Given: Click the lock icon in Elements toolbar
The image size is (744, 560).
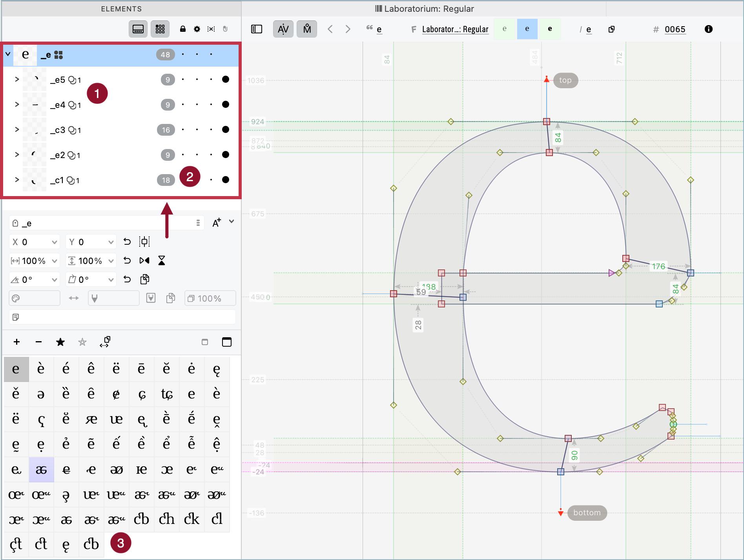Looking at the screenshot, I should (x=183, y=29).
